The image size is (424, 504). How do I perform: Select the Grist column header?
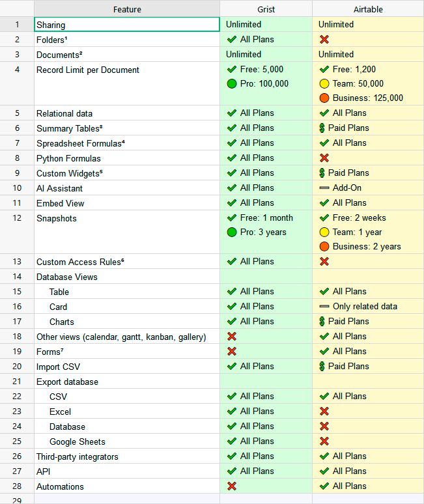pyautogui.click(x=266, y=10)
